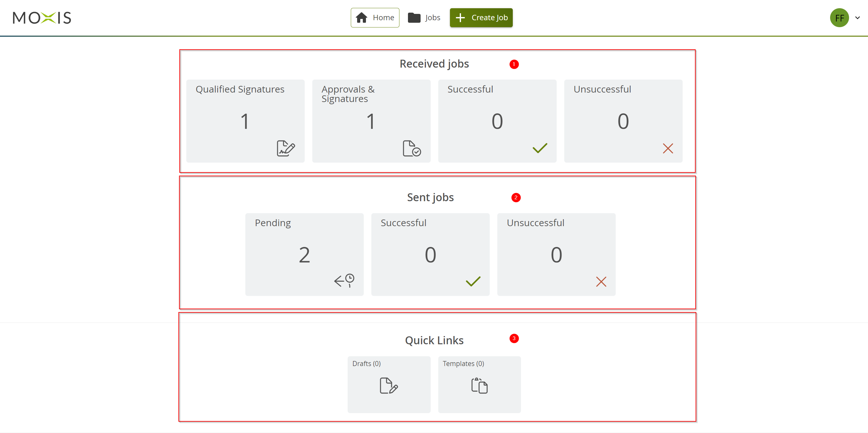Expand the user account dropdown arrow
The image size is (868, 433).
858,18
